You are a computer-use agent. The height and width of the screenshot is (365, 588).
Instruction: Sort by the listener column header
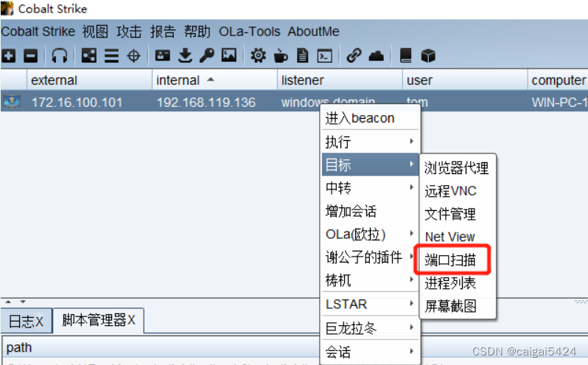tap(340, 80)
